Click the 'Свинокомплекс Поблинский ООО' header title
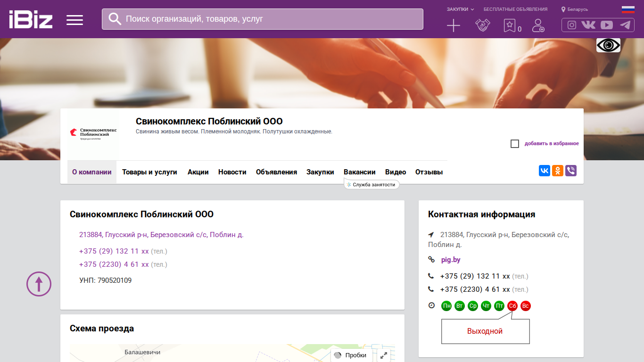 209,121
